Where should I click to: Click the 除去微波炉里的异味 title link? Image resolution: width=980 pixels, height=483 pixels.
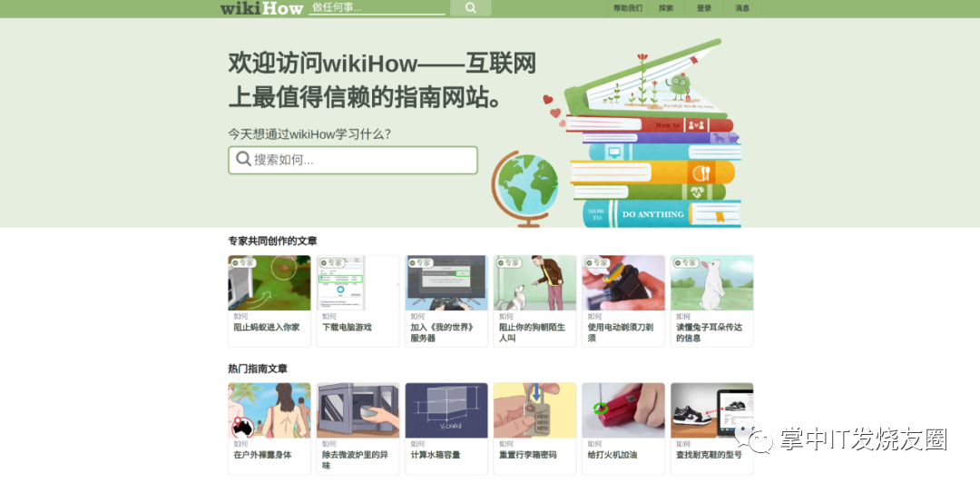click(x=355, y=460)
